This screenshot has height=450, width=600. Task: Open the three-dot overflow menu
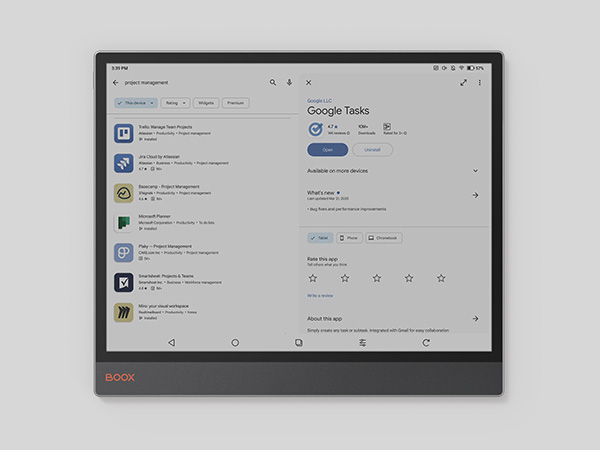479,83
